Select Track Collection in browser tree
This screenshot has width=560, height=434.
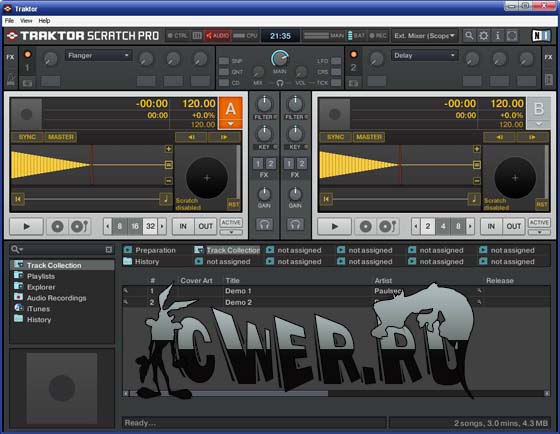point(62,265)
